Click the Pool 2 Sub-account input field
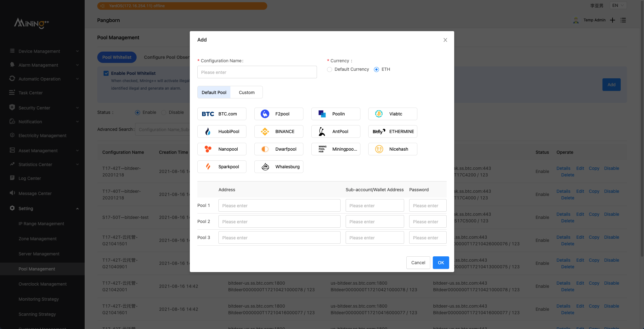644x329 pixels. coord(375,221)
